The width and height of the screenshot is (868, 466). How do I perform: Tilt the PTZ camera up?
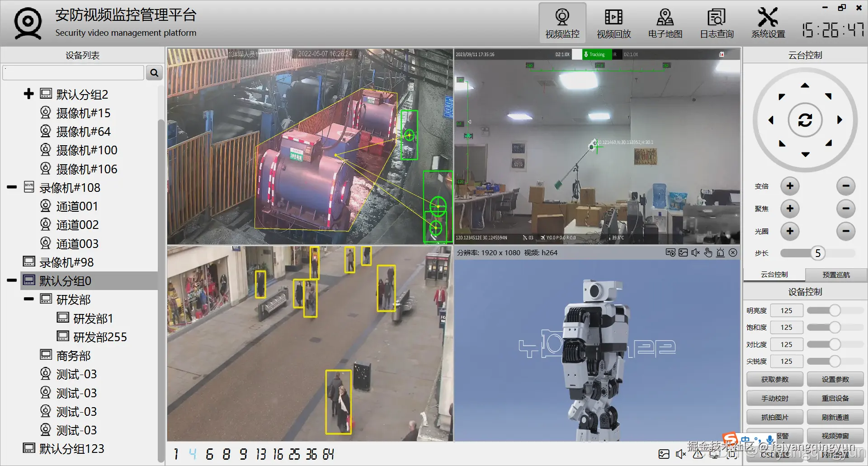pos(805,85)
